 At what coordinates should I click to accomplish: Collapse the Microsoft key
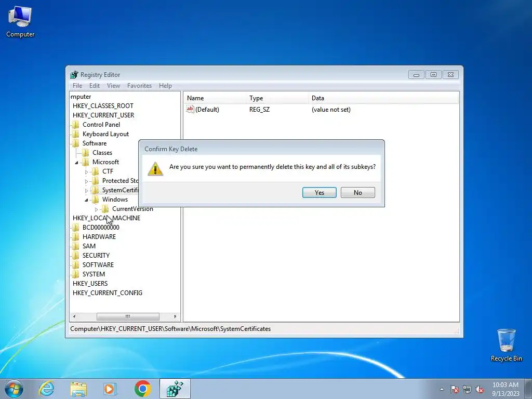(x=77, y=163)
